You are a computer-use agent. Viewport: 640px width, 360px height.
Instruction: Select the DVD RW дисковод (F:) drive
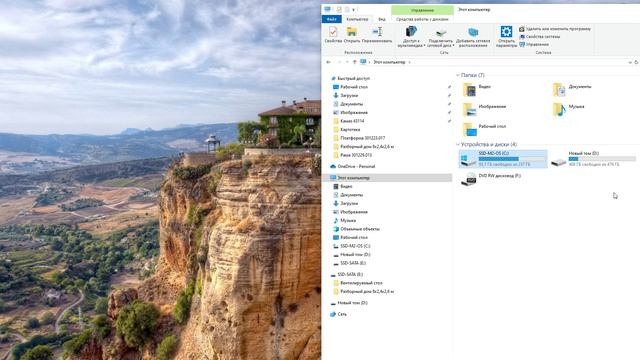(x=491, y=179)
